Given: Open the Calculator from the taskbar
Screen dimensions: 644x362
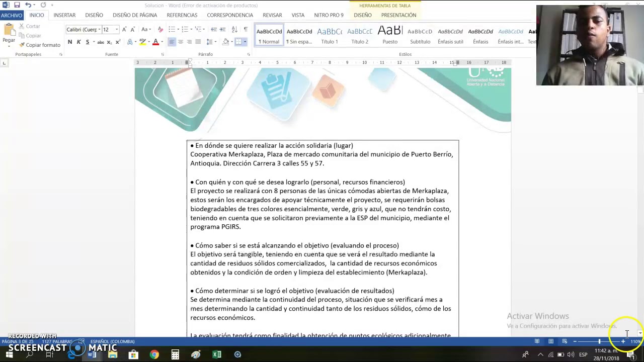Looking at the screenshot, I should click(175, 354).
